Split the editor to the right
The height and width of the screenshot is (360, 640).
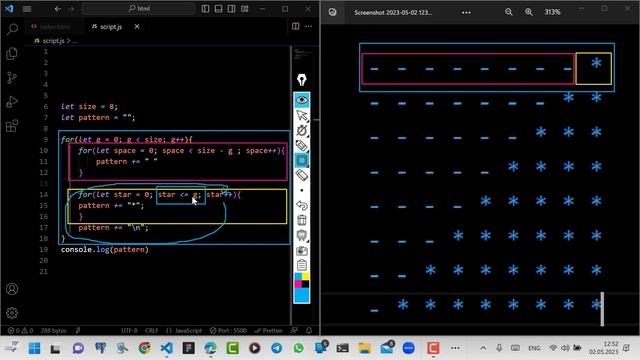tap(296, 27)
